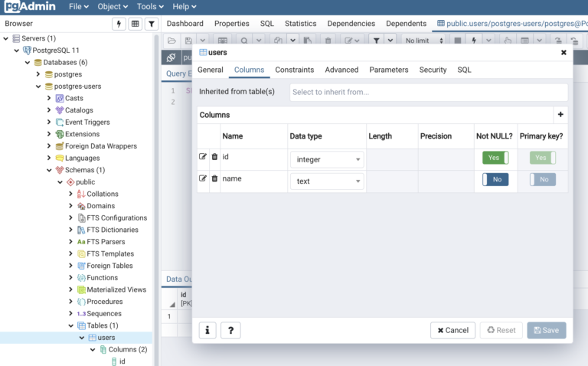Expand the Functions node in the tree
This screenshot has height=366, width=588.
(70, 278)
